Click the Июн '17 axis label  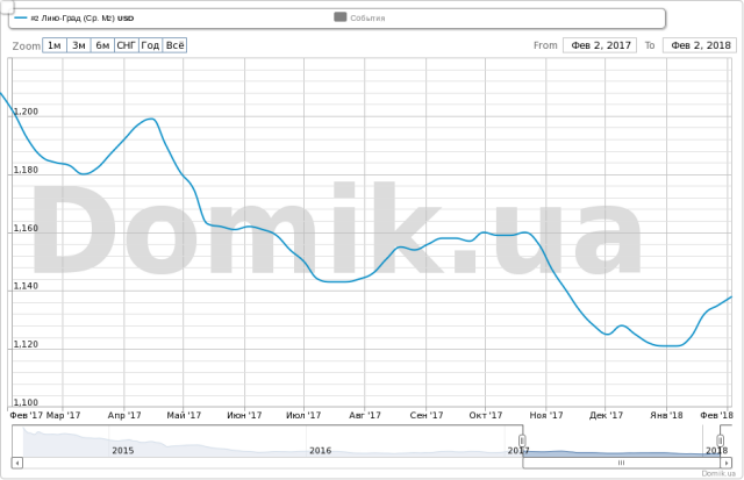pos(244,415)
